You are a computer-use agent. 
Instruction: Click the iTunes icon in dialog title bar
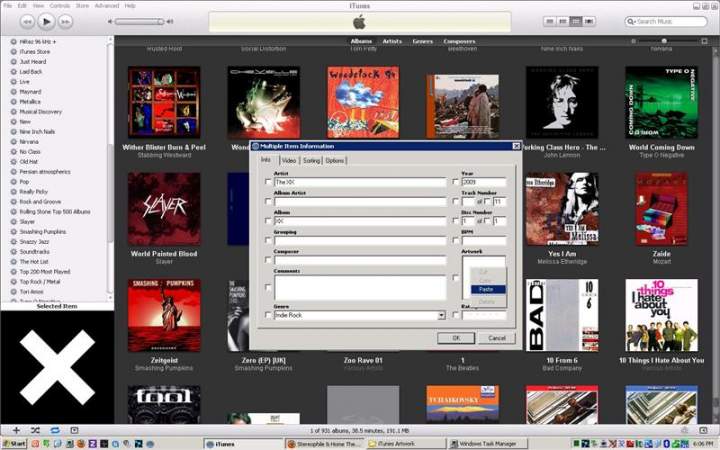pyautogui.click(x=255, y=146)
